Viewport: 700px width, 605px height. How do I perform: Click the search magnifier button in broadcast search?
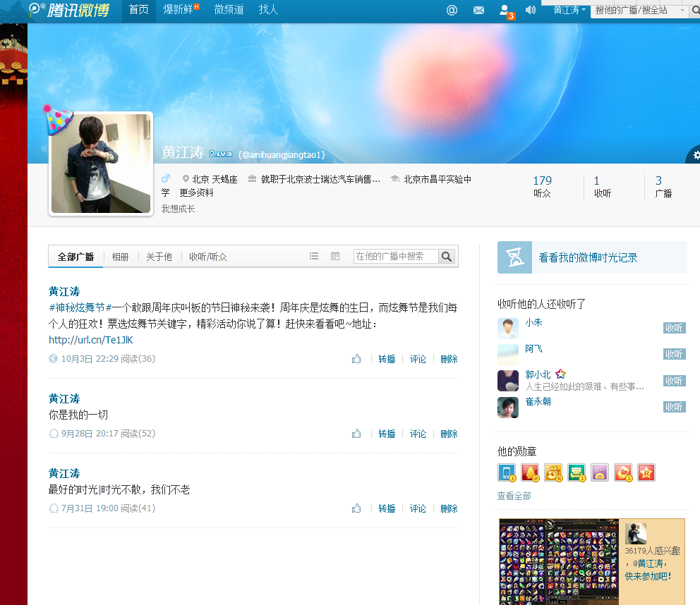click(x=447, y=256)
